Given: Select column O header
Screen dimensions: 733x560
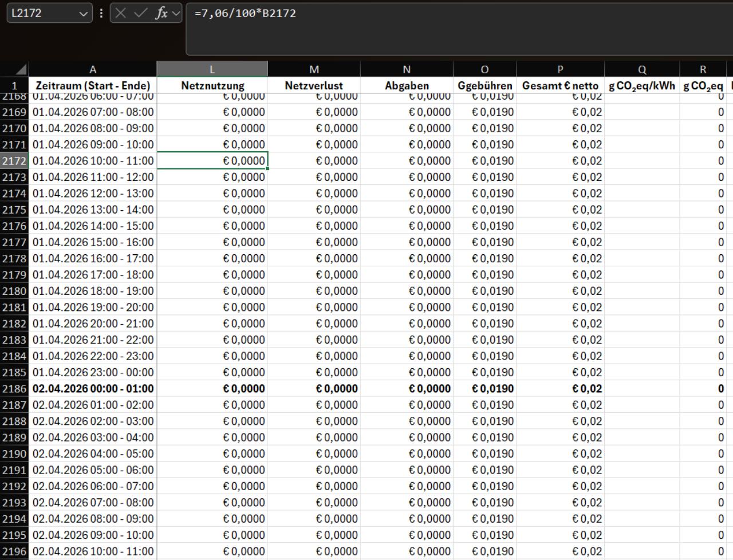Looking at the screenshot, I should pyautogui.click(x=484, y=69).
